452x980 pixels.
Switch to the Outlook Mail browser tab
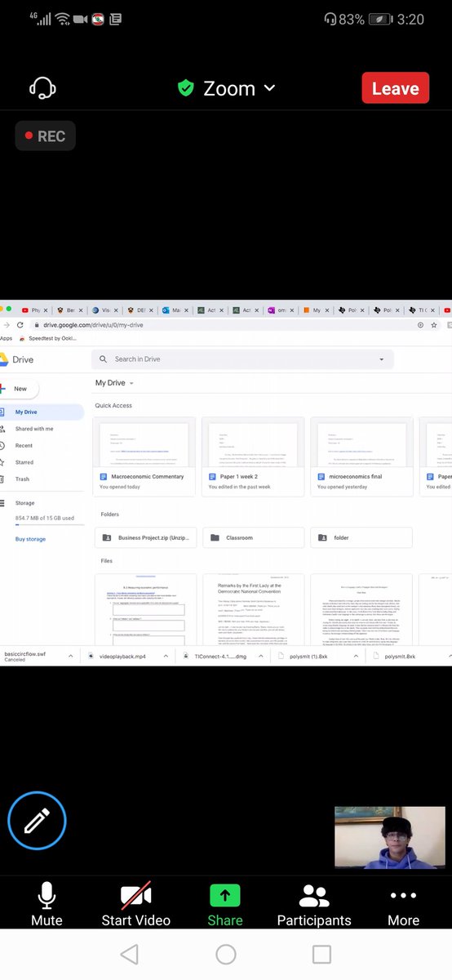(174, 310)
